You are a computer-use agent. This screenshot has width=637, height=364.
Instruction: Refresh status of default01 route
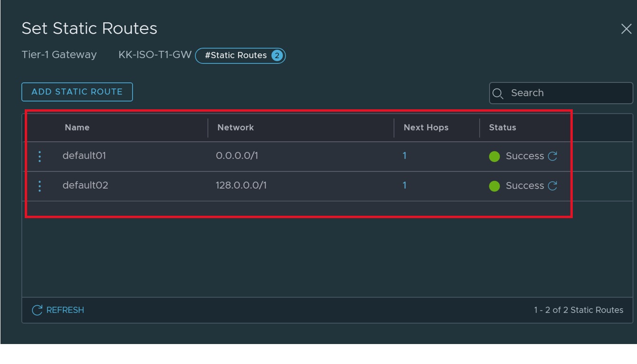pyautogui.click(x=552, y=156)
